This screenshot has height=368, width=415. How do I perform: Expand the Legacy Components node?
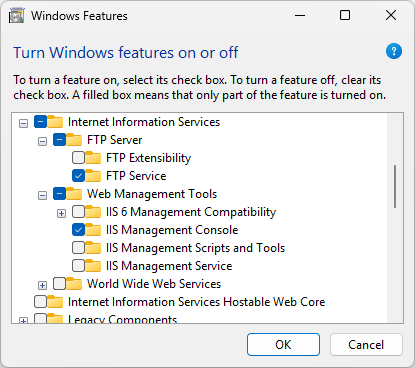pyautogui.click(x=23, y=321)
